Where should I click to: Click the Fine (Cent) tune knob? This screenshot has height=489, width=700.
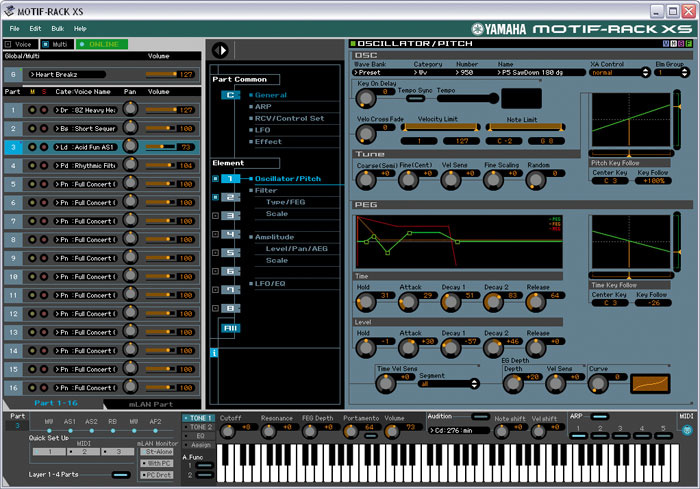point(408,180)
